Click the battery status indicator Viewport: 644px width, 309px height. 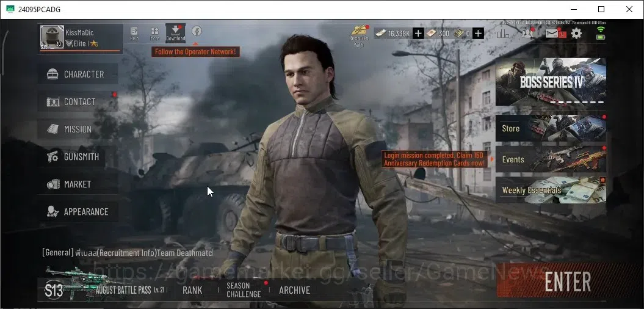click(601, 37)
